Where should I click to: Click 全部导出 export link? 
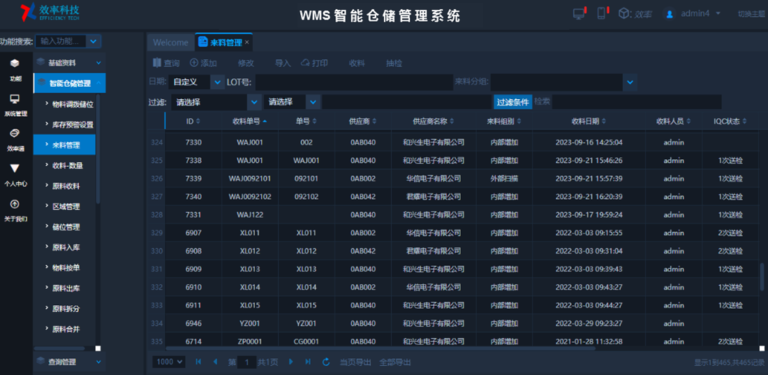click(x=395, y=362)
